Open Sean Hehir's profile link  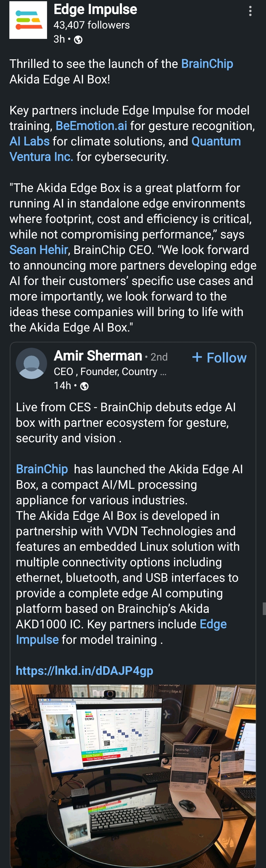(39, 250)
